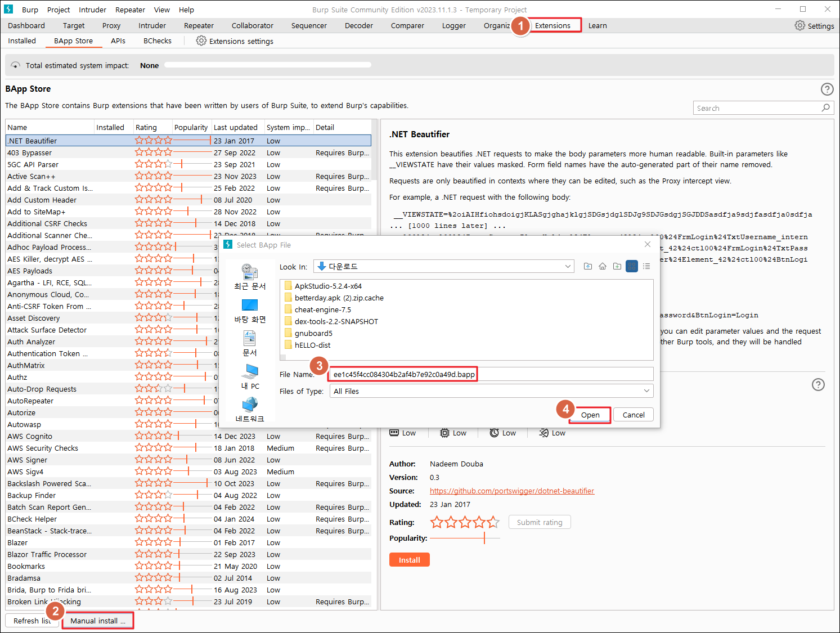
Task: Switch to the Decoder tab
Action: coord(359,25)
